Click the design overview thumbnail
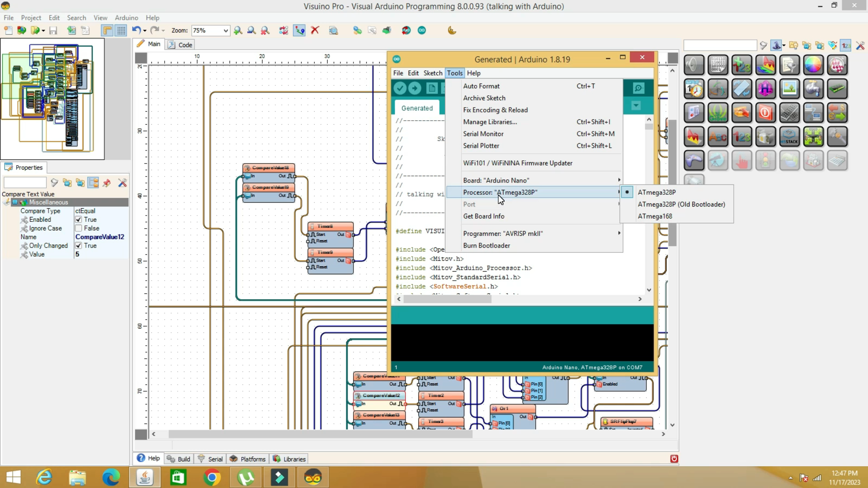Image resolution: width=868 pixels, height=488 pixels. click(x=52, y=99)
